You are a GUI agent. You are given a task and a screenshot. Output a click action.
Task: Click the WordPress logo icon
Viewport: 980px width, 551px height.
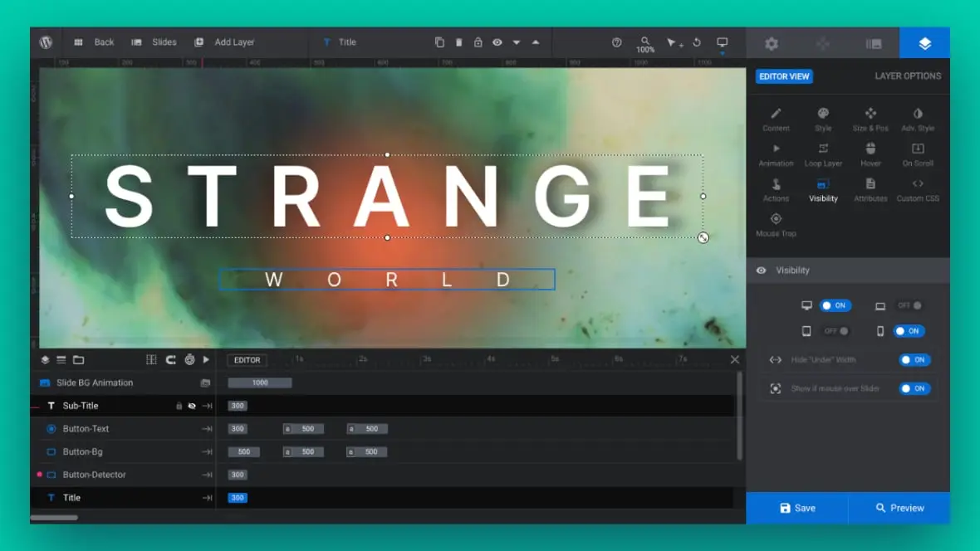(46, 42)
